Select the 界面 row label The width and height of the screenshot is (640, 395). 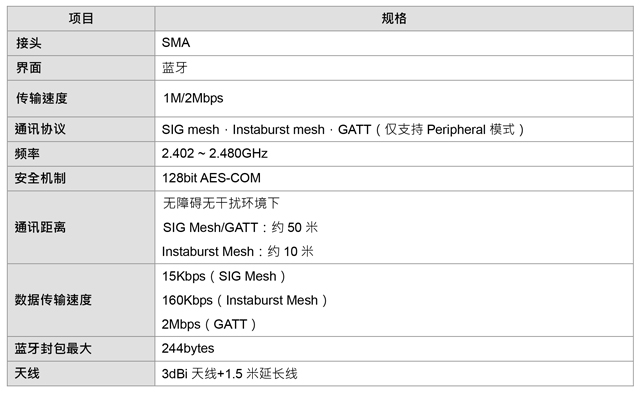click(x=29, y=68)
